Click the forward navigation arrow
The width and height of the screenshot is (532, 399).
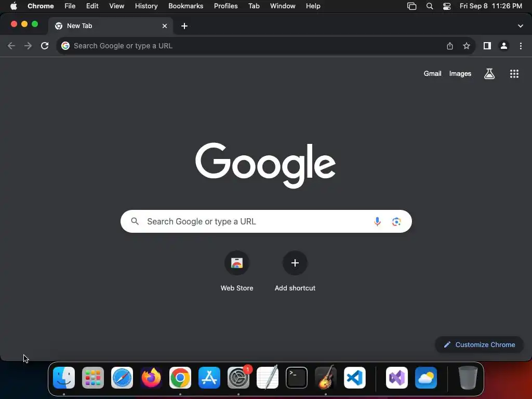pos(28,46)
